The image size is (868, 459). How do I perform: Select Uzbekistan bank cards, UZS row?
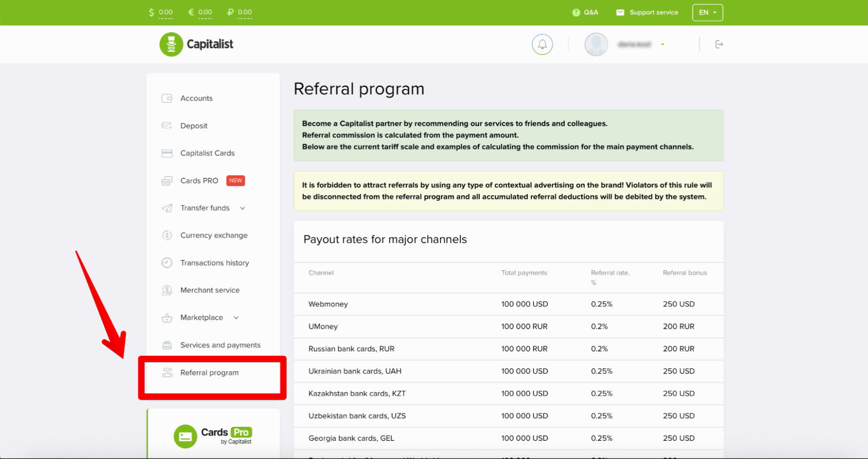[x=509, y=416]
